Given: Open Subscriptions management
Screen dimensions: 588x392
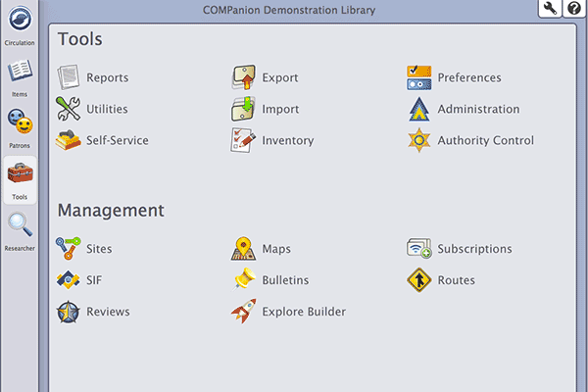Looking at the screenshot, I should coord(474,249).
